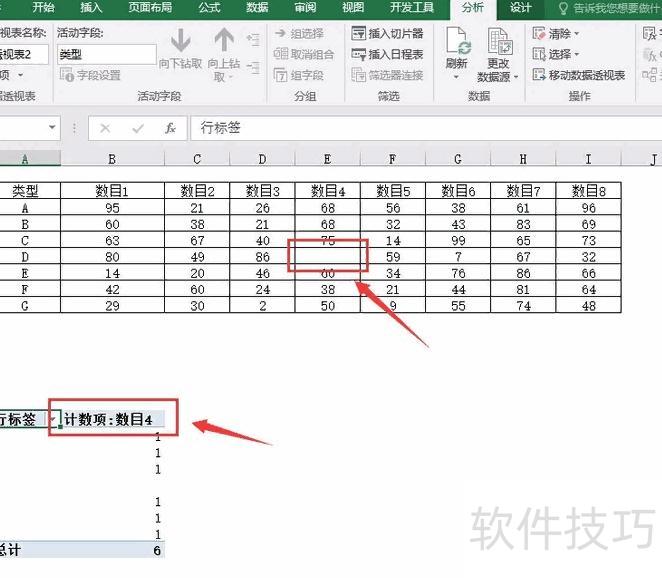The width and height of the screenshot is (662, 578).
Task: Click the Refresh (刷新) icon
Action: pyautogui.click(x=457, y=41)
